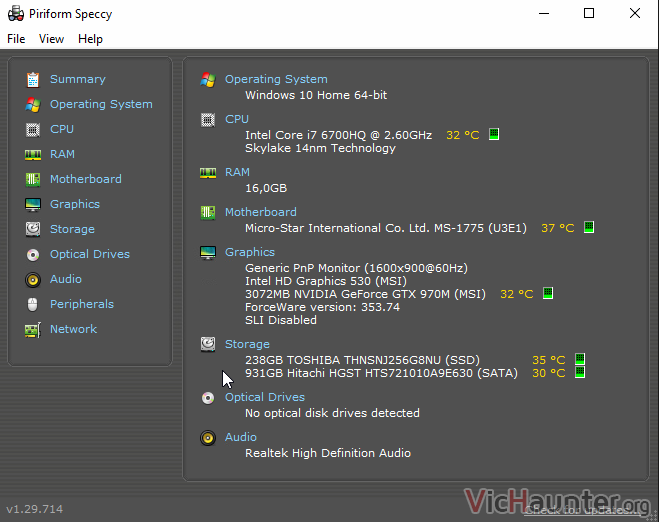The width and height of the screenshot is (659, 522).
Task: Click the CPU temperature indicator icon next to 32 °C
Action: (494, 134)
